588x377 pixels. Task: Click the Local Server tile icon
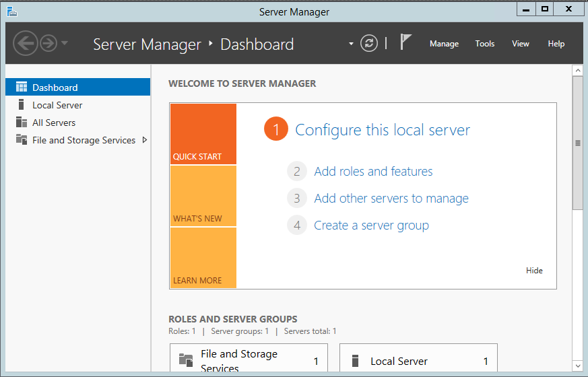[356, 362]
